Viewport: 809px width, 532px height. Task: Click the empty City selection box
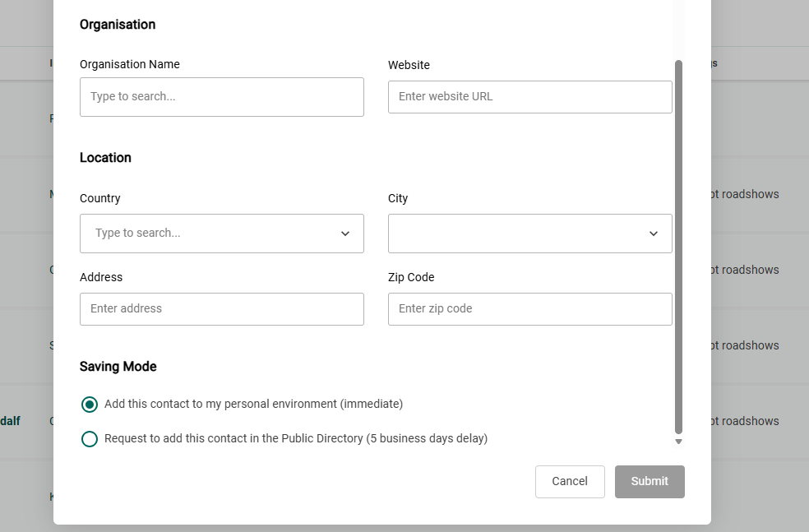(x=518, y=234)
